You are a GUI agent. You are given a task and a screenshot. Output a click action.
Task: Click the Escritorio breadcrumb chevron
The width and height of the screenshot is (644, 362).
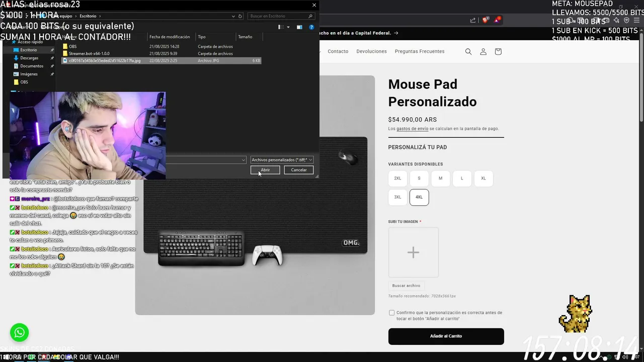(100, 16)
